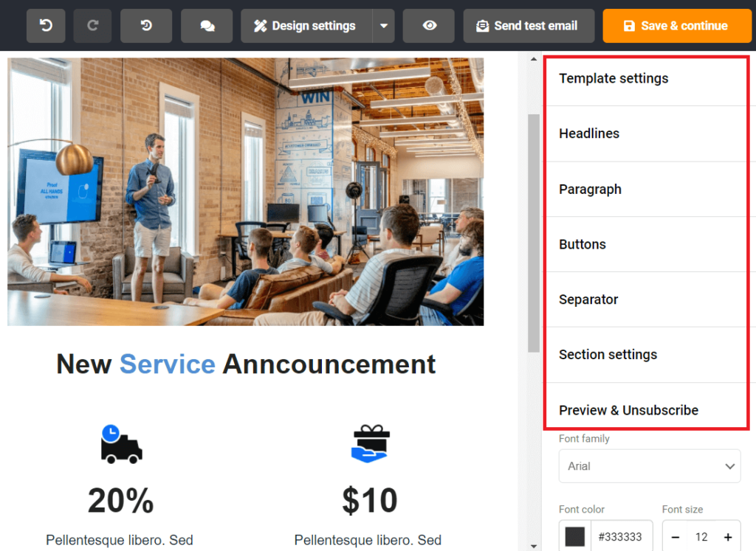Open Buttons section
The height and width of the screenshot is (551, 756).
pyautogui.click(x=647, y=244)
